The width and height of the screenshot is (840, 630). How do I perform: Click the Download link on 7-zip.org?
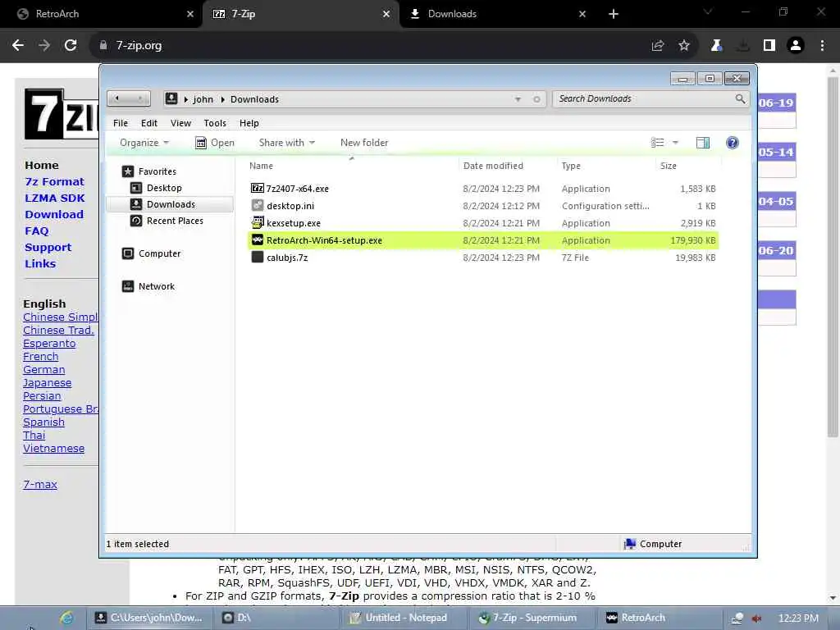(54, 214)
